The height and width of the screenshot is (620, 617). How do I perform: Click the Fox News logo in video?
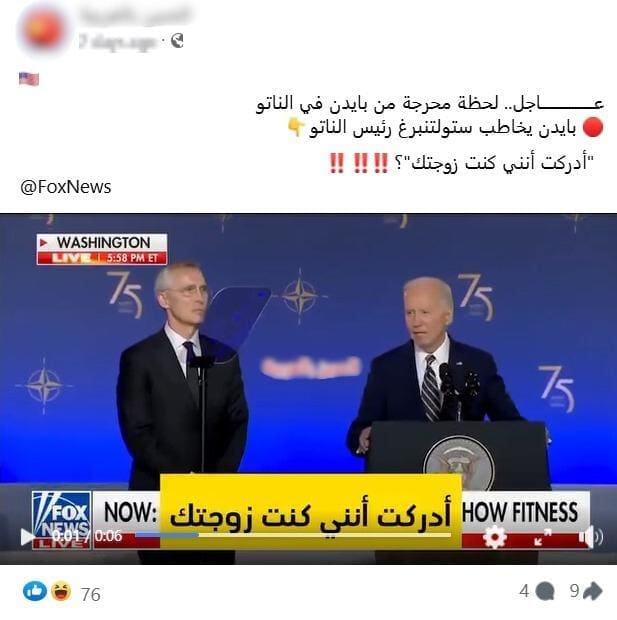click(61, 520)
